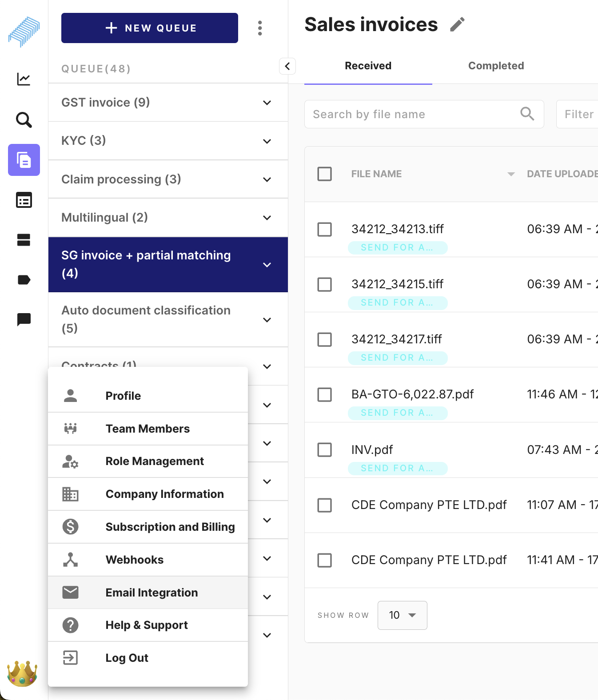Toggle the select-all files checkbox
This screenshot has height=700, width=598.
point(324,174)
